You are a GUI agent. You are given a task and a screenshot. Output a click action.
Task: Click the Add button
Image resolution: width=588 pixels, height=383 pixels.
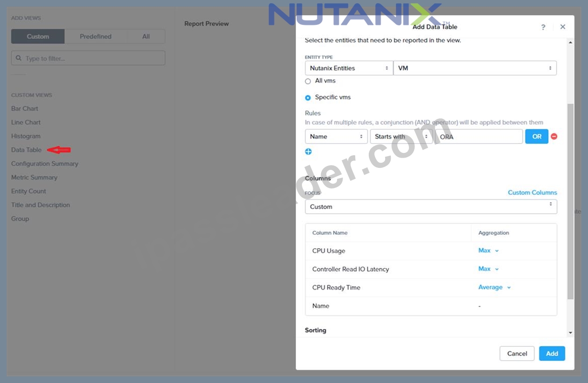552,354
